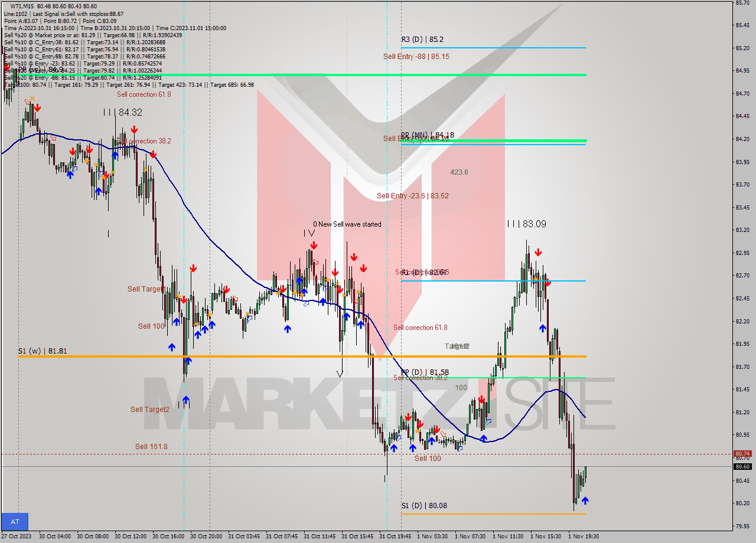Click the 'S1 (D) | 80.08' label
Image resolution: width=756 pixels, height=543 pixels.
point(424,506)
